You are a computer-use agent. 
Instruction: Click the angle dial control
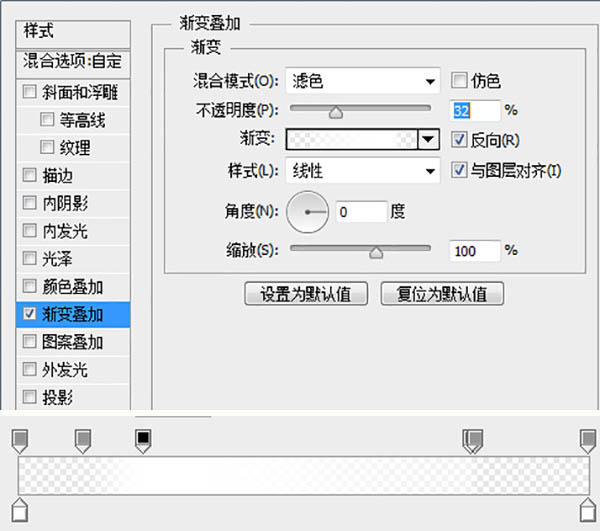308,212
